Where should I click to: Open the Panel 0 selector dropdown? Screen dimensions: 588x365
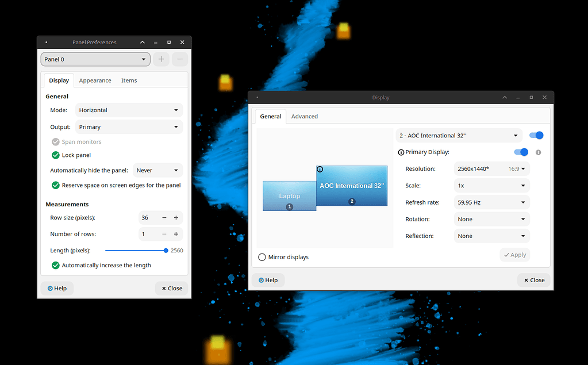click(x=95, y=59)
